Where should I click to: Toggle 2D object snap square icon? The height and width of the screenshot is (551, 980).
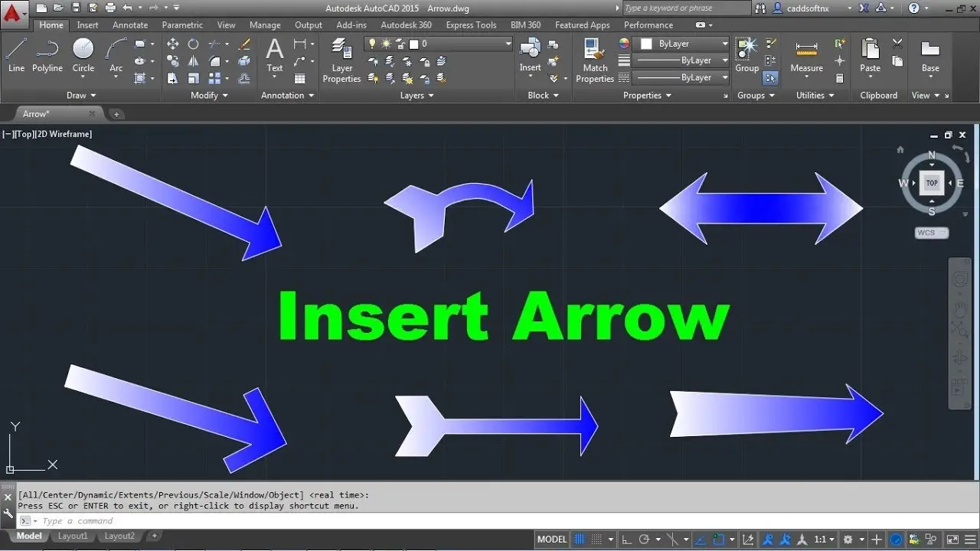point(718,540)
